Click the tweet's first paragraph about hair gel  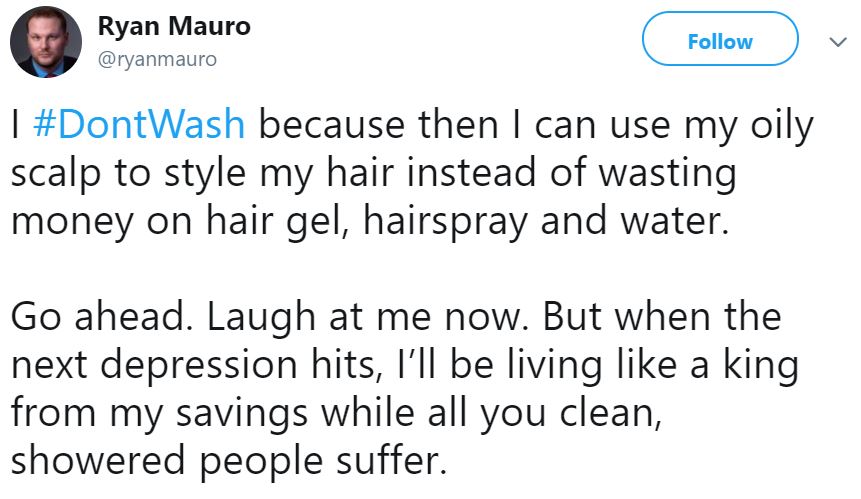[x=412, y=173]
